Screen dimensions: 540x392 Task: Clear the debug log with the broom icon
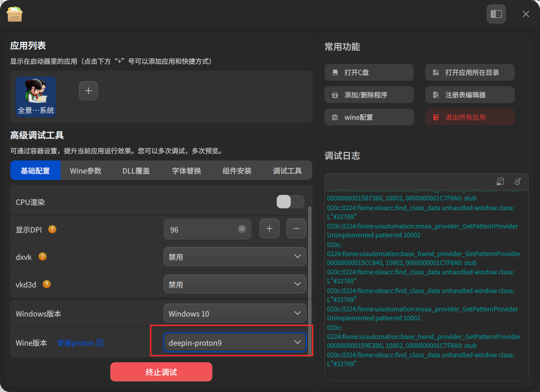coord(517,181)
